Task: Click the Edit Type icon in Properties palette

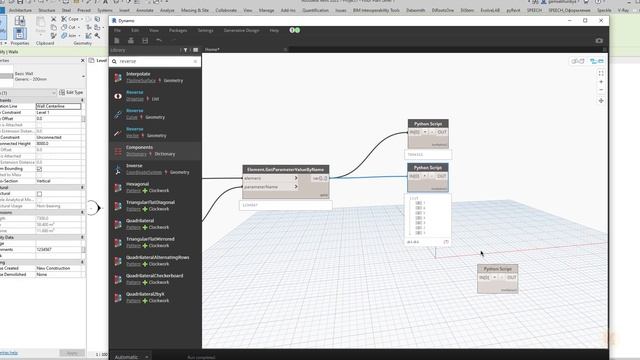Action: [x=71, y=93]
